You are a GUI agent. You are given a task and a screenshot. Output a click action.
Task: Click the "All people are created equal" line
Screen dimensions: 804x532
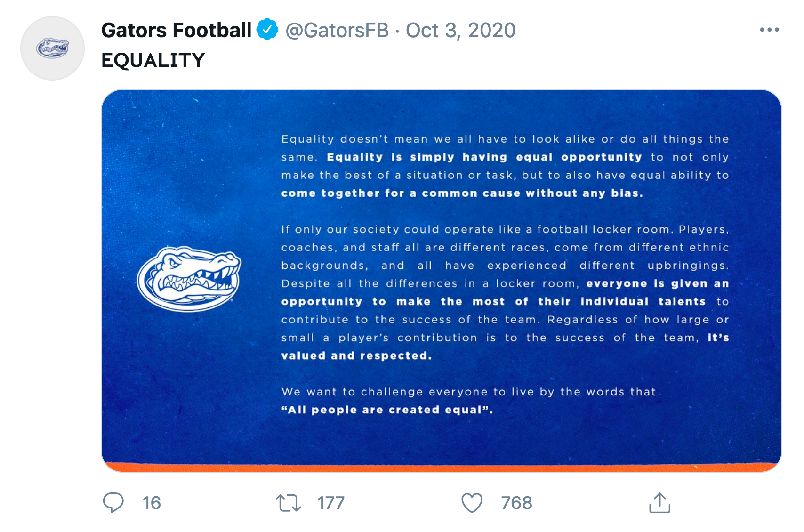click(x=387, y=410)
